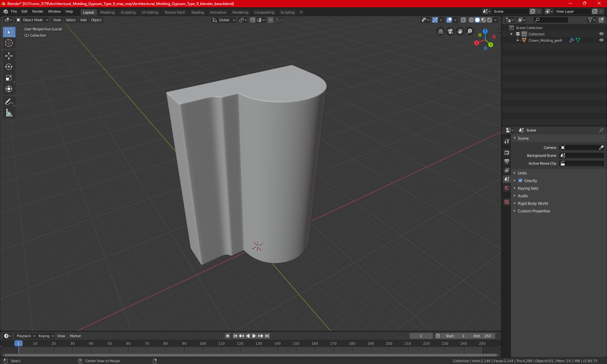Switch to the Modeling workspace tab
Image resolution: width=607 pixels, height=364 pixels.
pos(107,12)
